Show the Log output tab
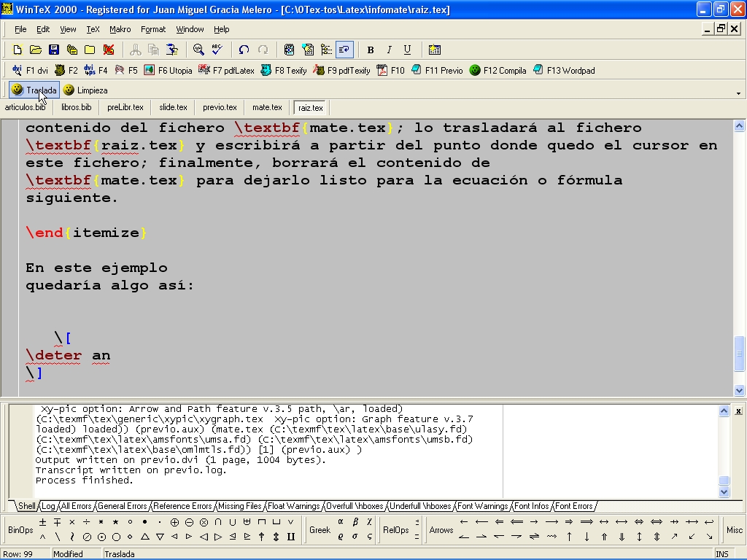This screenshot has width=747, height=560. pos(48,506)
